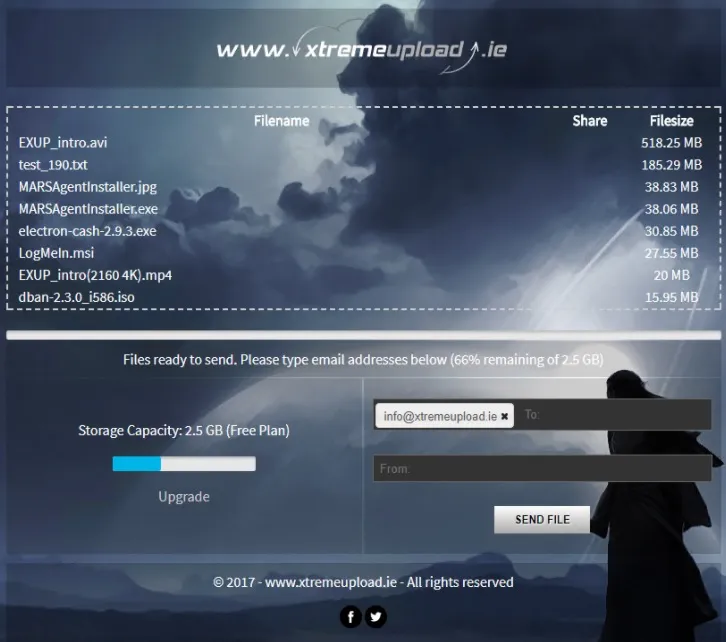Select the dban-2.3.0_i586.iso file
The height and width of the screenshot is (642, 726).
point(76,297)
